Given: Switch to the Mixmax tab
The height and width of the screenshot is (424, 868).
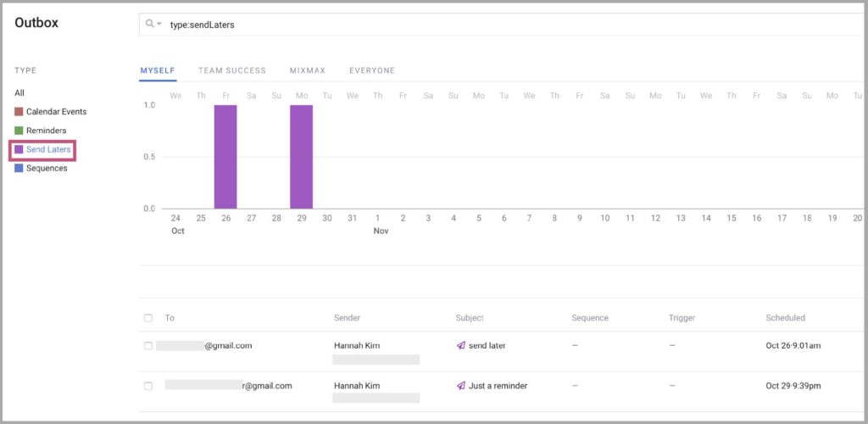Looking at the screenshot, I should 307,70.
